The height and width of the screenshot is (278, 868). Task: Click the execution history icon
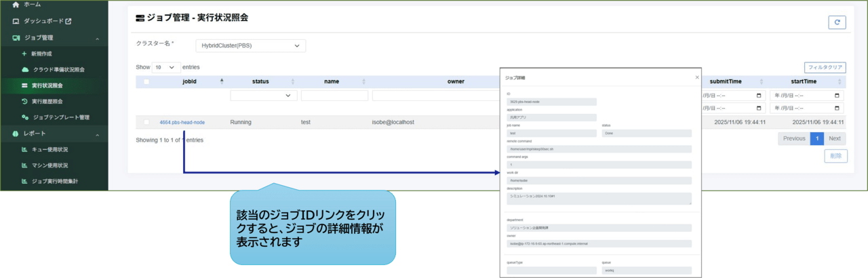(x=25, y=102)
